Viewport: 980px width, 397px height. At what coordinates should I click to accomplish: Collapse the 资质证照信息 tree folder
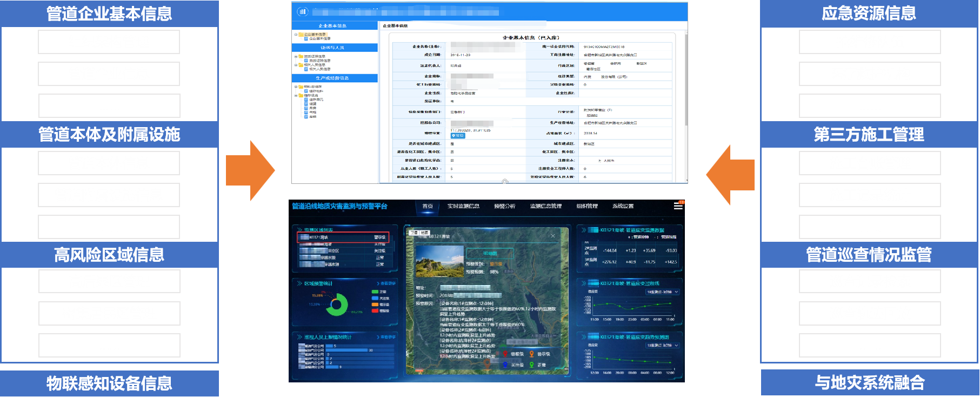pos(296,56)
